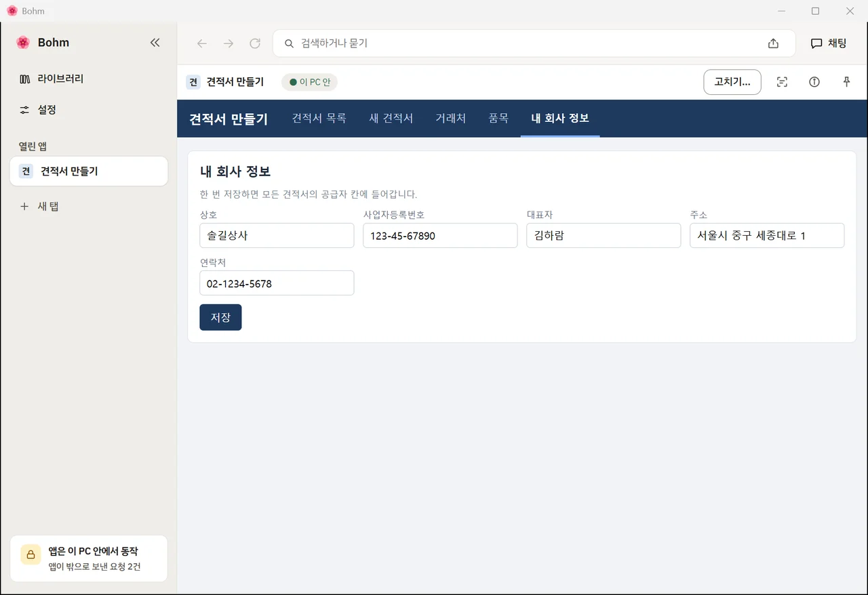Focus the 사업자등록번호 input field
Image resolution: width=868 pixels, height=595 pixels.
point(440,236)
